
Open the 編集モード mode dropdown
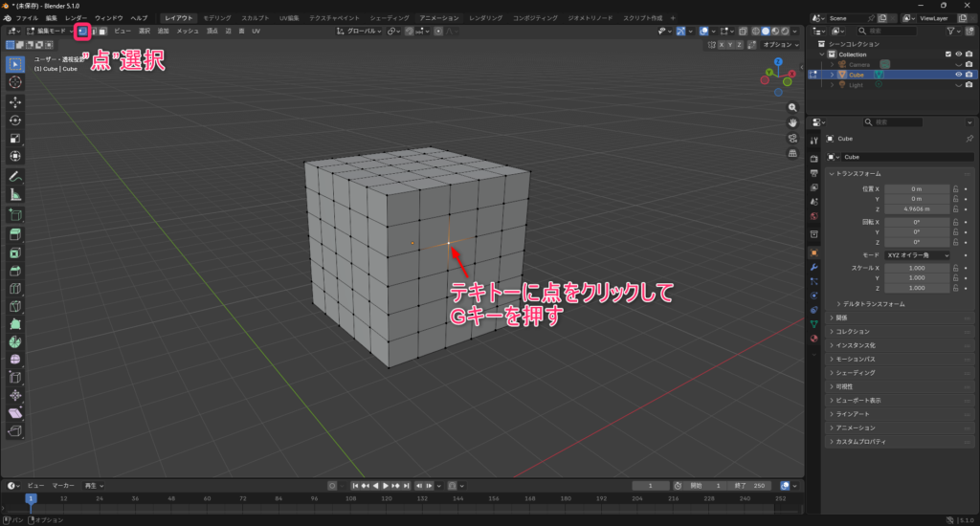point(49,32)
